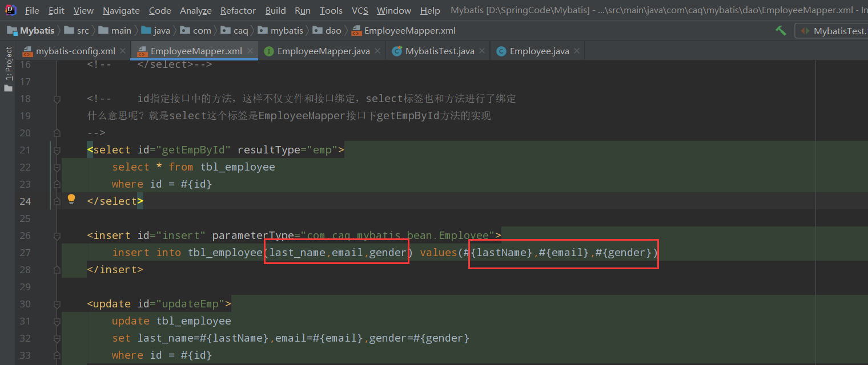Click the dao package breadcrumb
The image size is (868, 365).
coord(328,31)
